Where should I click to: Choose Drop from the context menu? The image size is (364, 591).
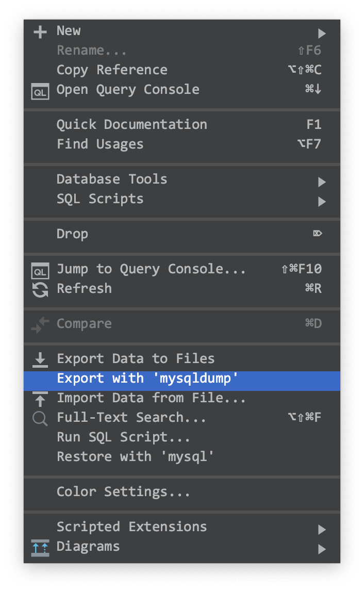tap(72, 234)
